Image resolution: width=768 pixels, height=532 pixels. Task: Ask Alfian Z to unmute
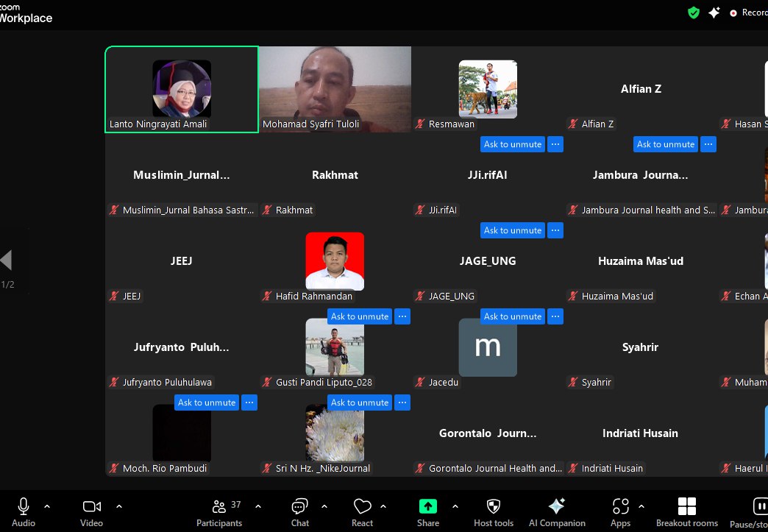666,144
